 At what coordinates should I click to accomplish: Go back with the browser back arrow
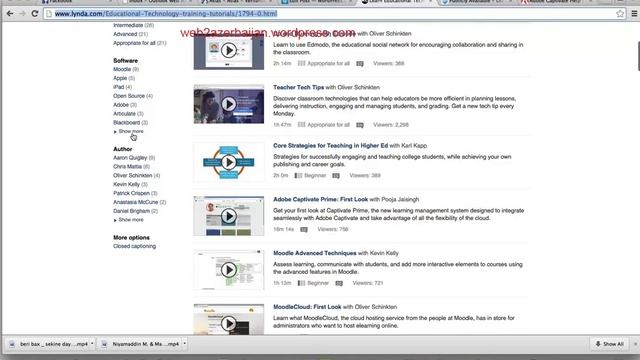(x=10, y=13)
